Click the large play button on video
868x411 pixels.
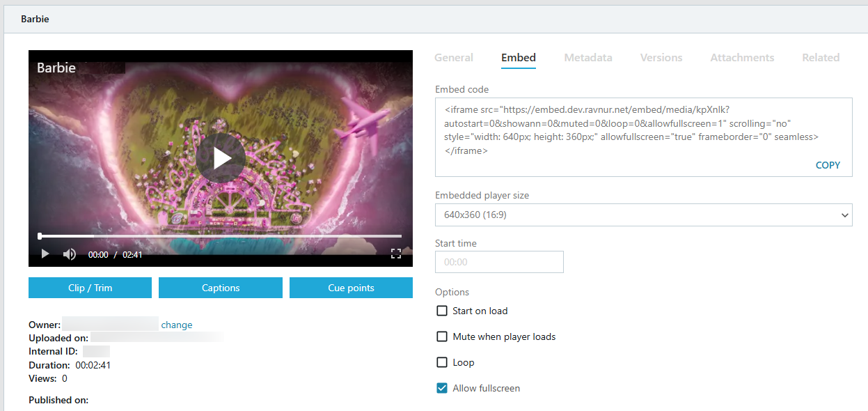pyautogui.click(x=221, y=158)
